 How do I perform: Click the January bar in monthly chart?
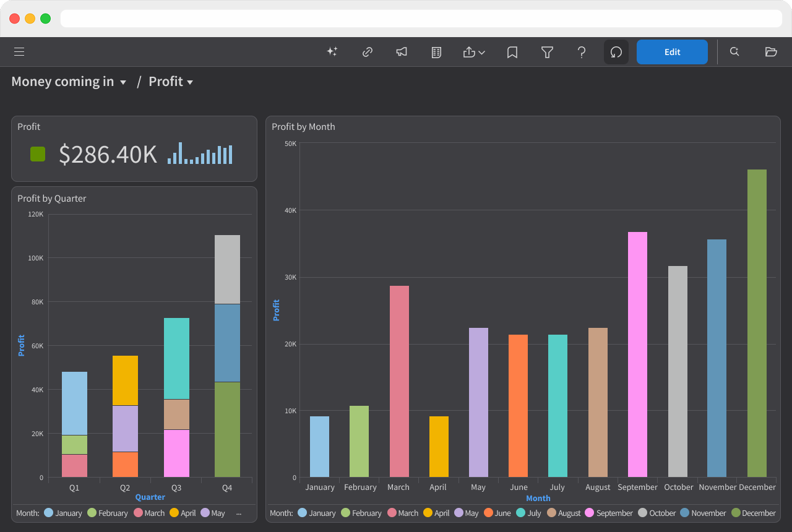pos(319,447)
